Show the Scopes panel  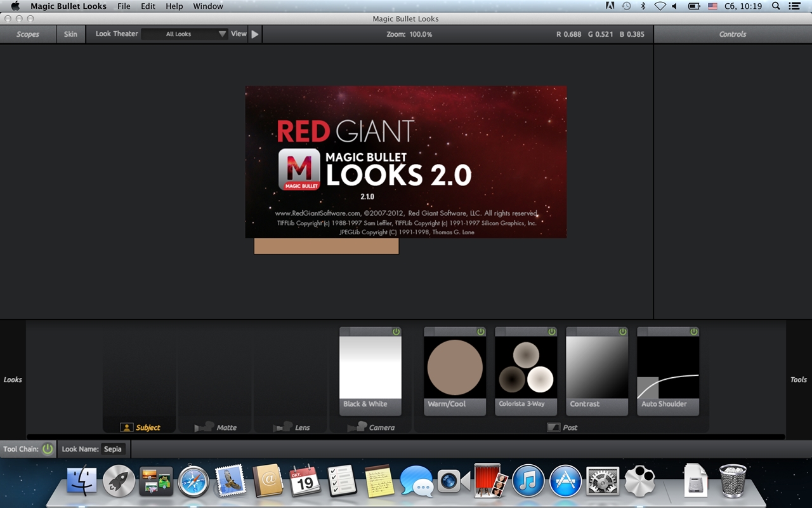click(28, 34)
